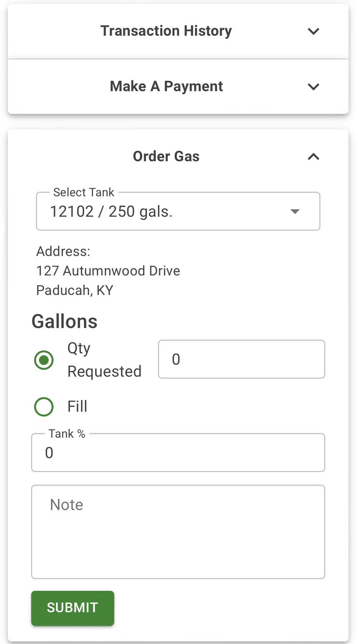Click the Gallons heading

tap(65, 322)
